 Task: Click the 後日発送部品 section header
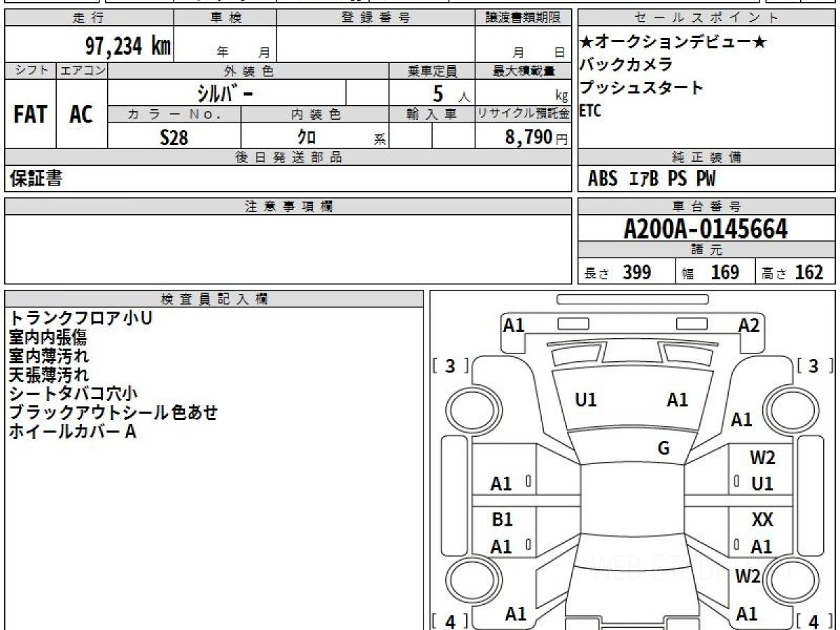[288, 157]
